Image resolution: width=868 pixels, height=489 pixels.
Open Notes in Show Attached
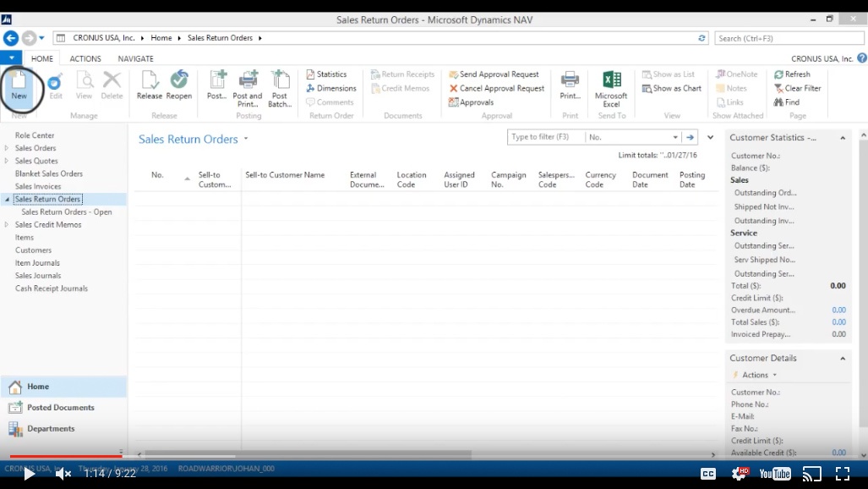point(731,88)
